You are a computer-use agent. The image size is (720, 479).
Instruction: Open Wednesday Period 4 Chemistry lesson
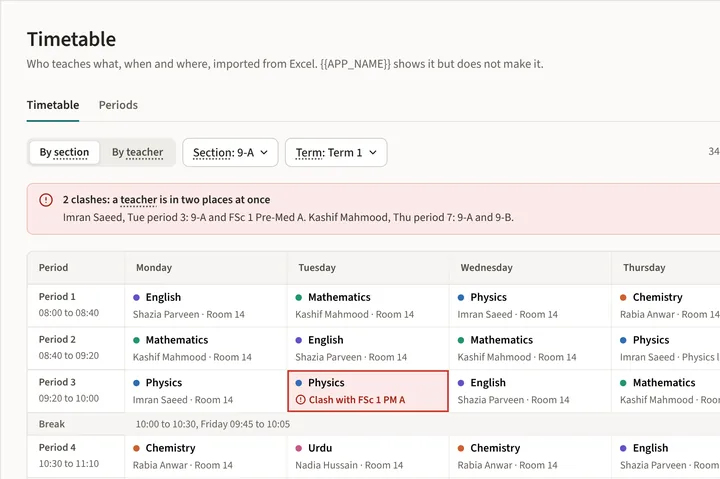coord(530,456)
